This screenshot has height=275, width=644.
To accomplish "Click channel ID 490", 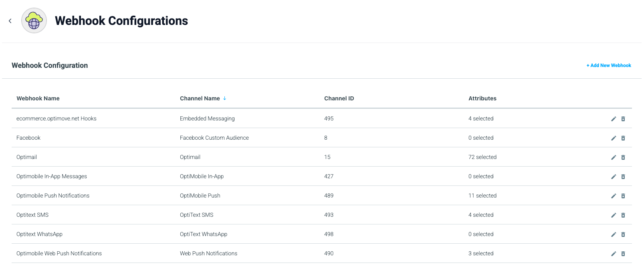I will (329, 253).
